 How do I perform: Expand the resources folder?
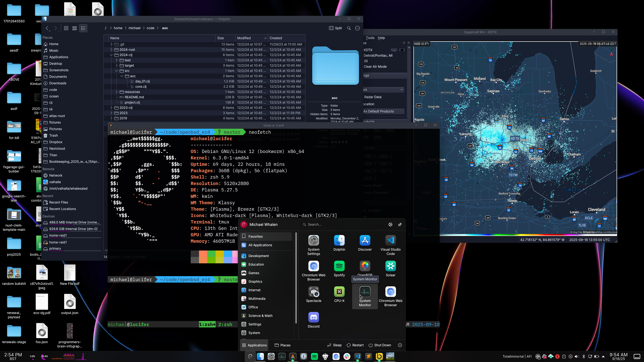click(116, 92)
